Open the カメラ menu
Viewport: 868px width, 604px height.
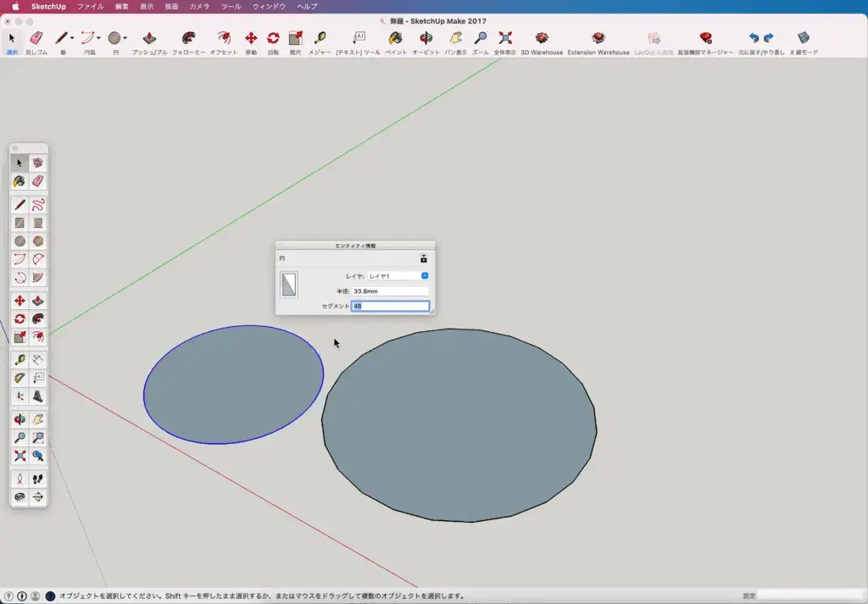199,7
